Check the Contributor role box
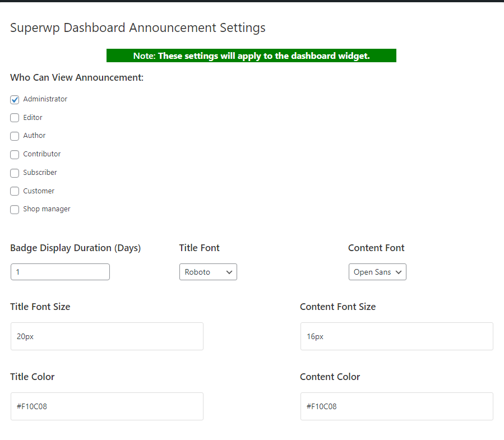The image size is (504, 440). point(15,155)
